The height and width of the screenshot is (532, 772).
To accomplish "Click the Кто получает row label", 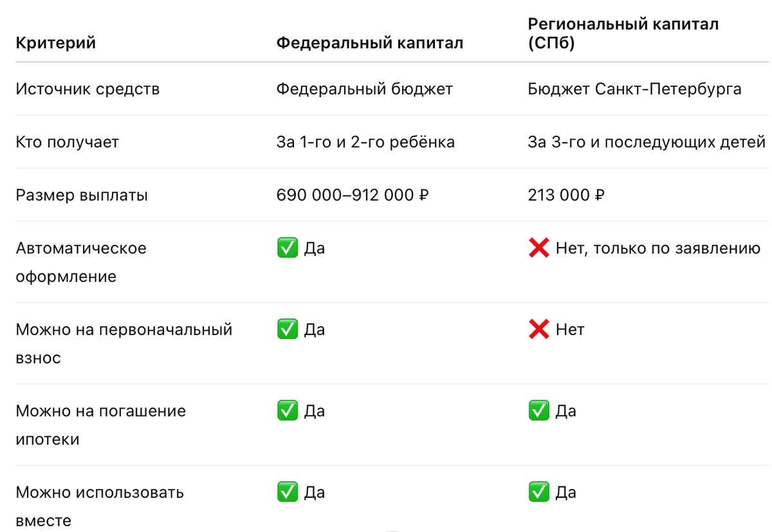I will 68,142.
